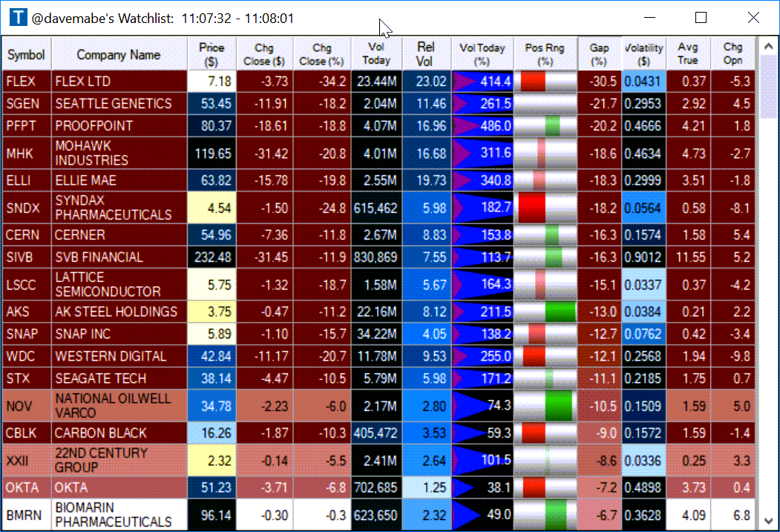
Task: Click the LSCC volatility 0.0337 cell
Action: (x=643, y=284)
